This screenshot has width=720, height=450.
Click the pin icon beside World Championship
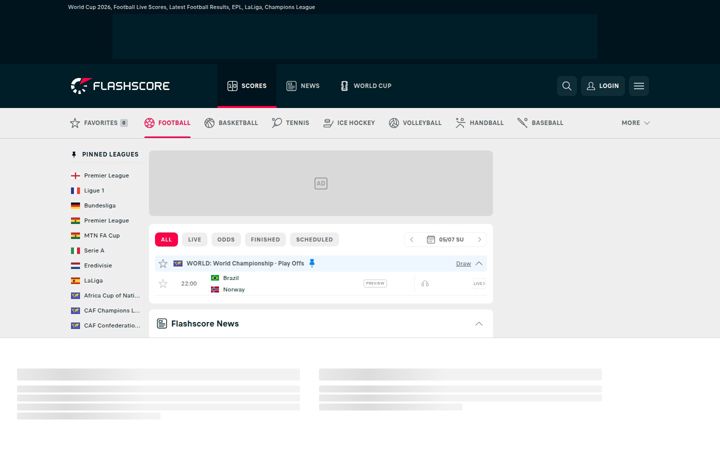click(312, 263)
